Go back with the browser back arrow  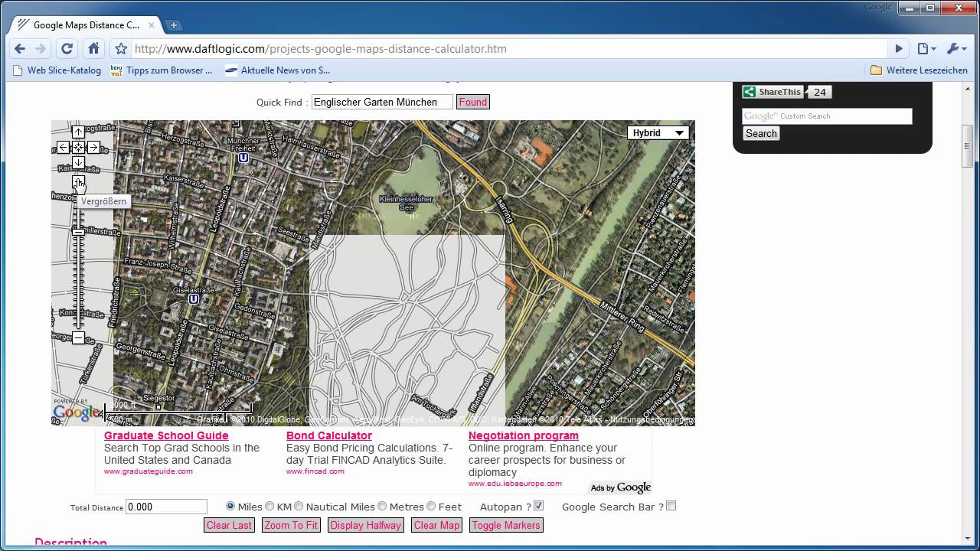tap(20, 48)
